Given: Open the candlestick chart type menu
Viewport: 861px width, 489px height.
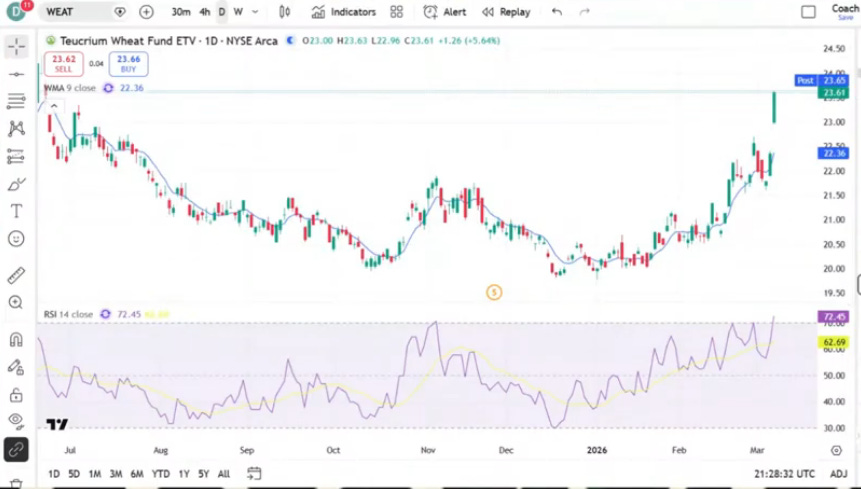Looking at the screenshot, I should (x=284, y=12).
